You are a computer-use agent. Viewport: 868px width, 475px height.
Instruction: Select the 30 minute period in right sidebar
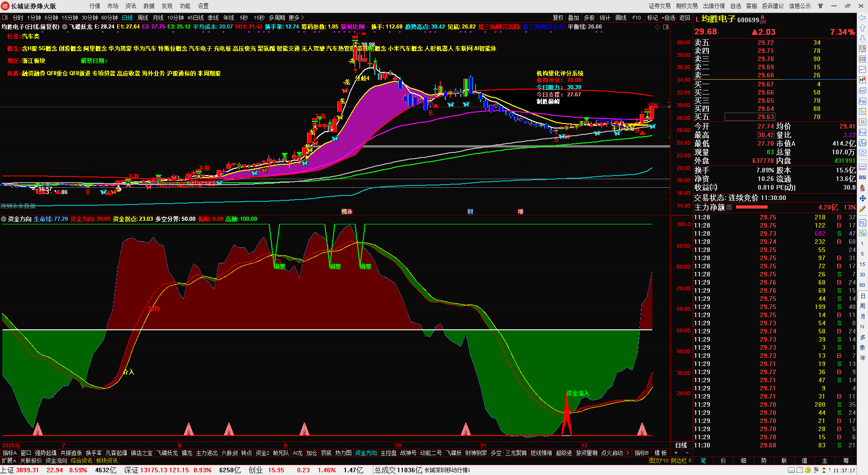pyautogui.click(x=862, y=275)
